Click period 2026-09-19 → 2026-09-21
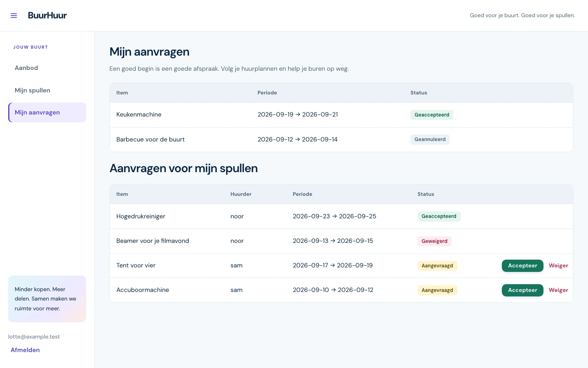Viewport: 588px width, 368px height. (298, 114)
